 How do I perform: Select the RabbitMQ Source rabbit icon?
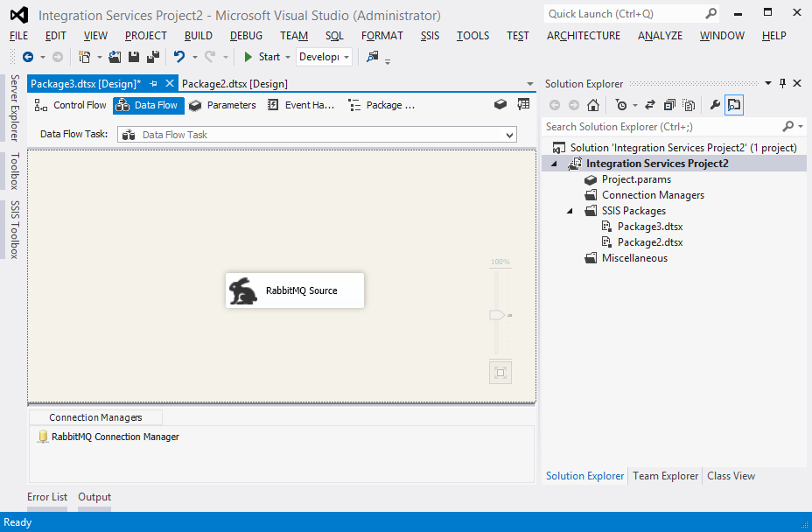click(x=243, y=290)
